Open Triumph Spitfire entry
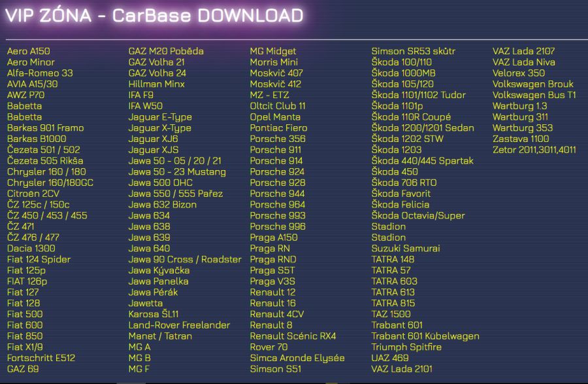Viewport: 588px width, 384px height. point(406,347)
